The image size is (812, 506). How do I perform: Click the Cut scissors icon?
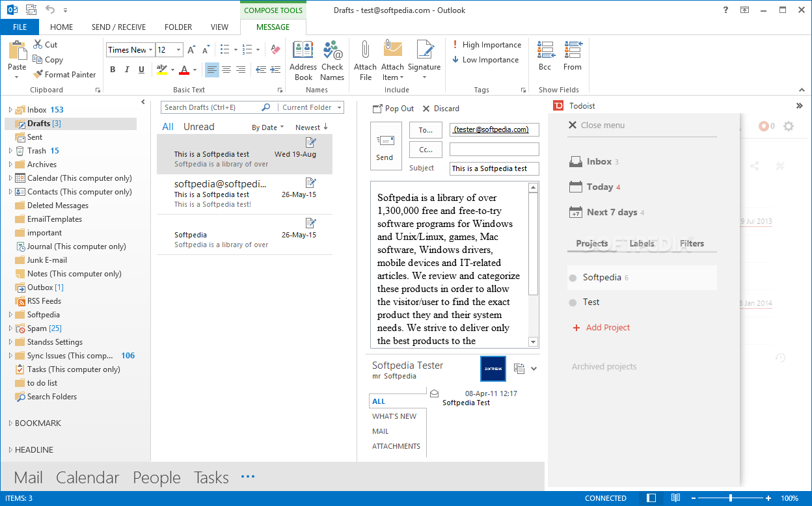pyautogui.click(x=38, y=45)
